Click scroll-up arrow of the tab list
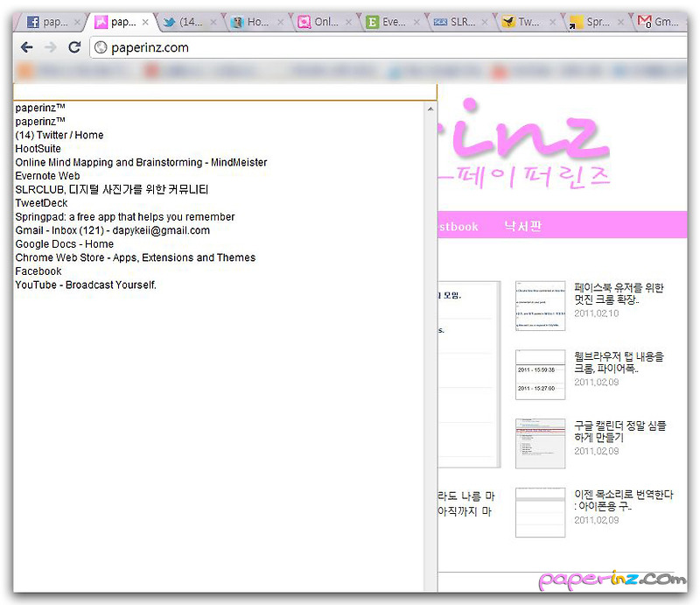The height and width of the screenshot is (605, 700). pos(430,109)
